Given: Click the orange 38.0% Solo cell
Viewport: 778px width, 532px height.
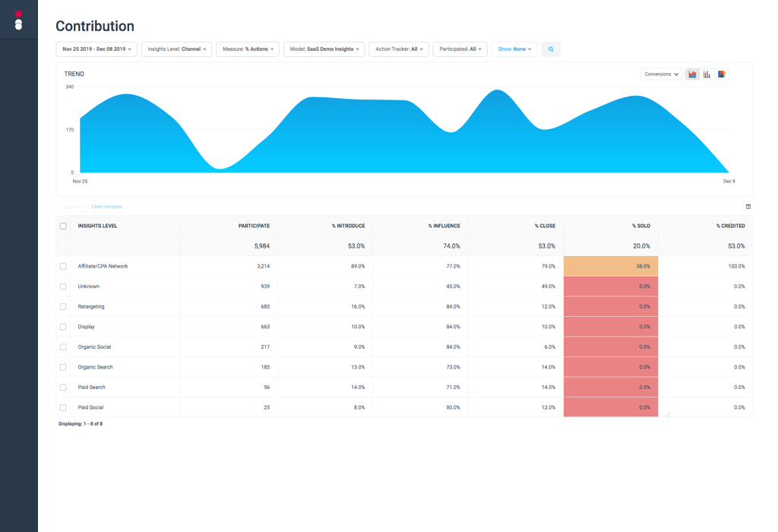Looking at the screenshot, I should 610,266.
